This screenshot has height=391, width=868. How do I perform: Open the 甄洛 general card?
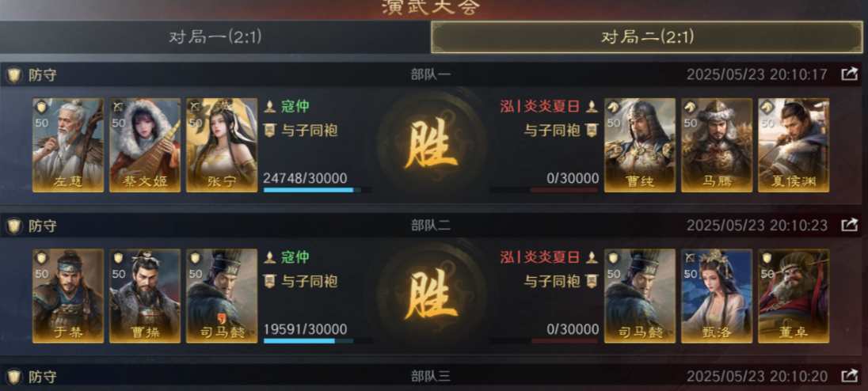[x=717, y=296]
